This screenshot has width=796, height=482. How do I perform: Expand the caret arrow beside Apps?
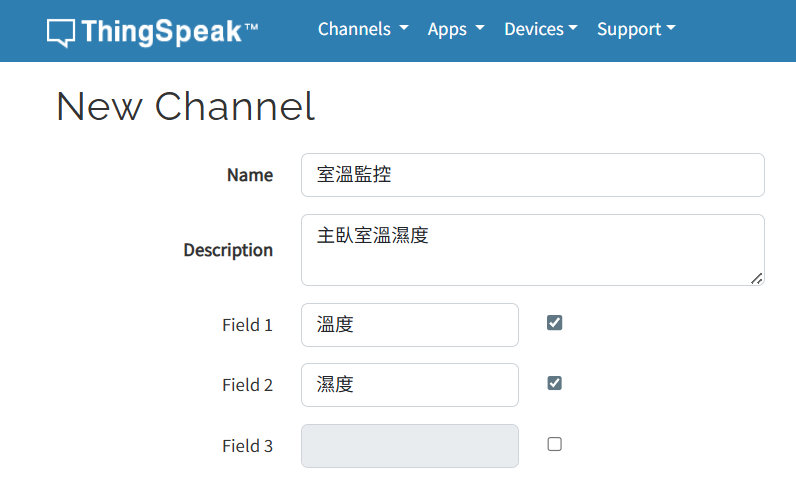click(x=480, y=28)
